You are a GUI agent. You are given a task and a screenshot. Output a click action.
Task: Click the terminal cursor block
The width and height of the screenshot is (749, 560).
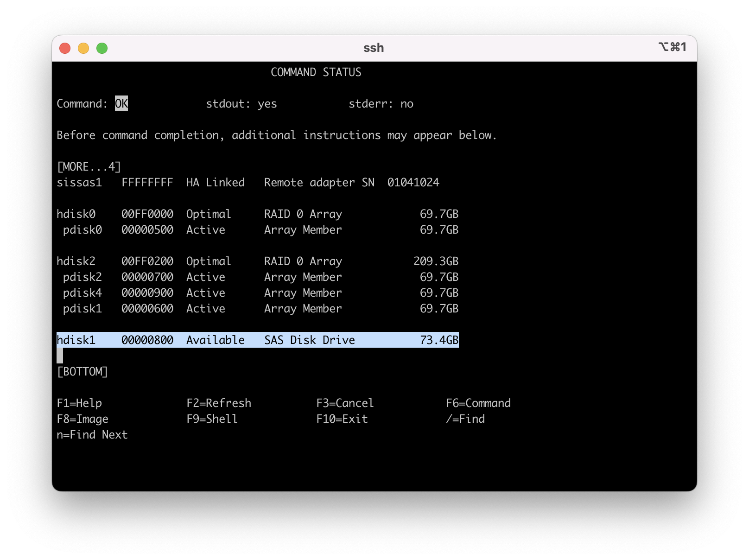tap(60, 356)
